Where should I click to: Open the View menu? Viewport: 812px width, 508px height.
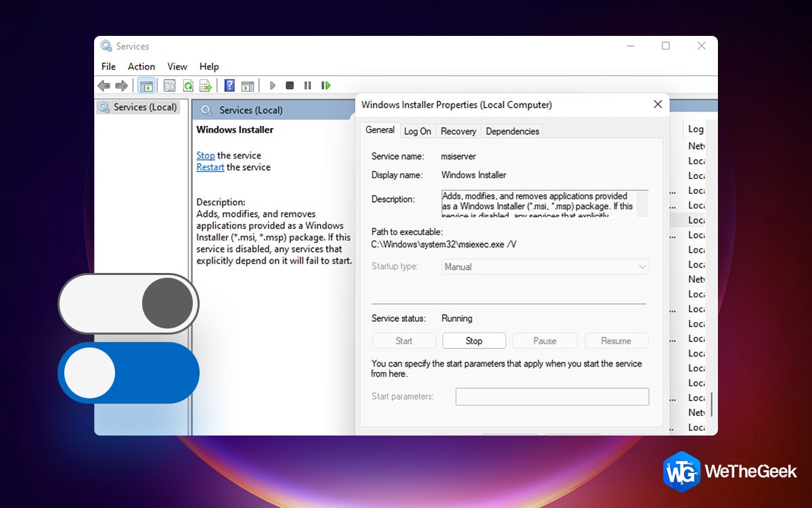click(x=177, y=66)
